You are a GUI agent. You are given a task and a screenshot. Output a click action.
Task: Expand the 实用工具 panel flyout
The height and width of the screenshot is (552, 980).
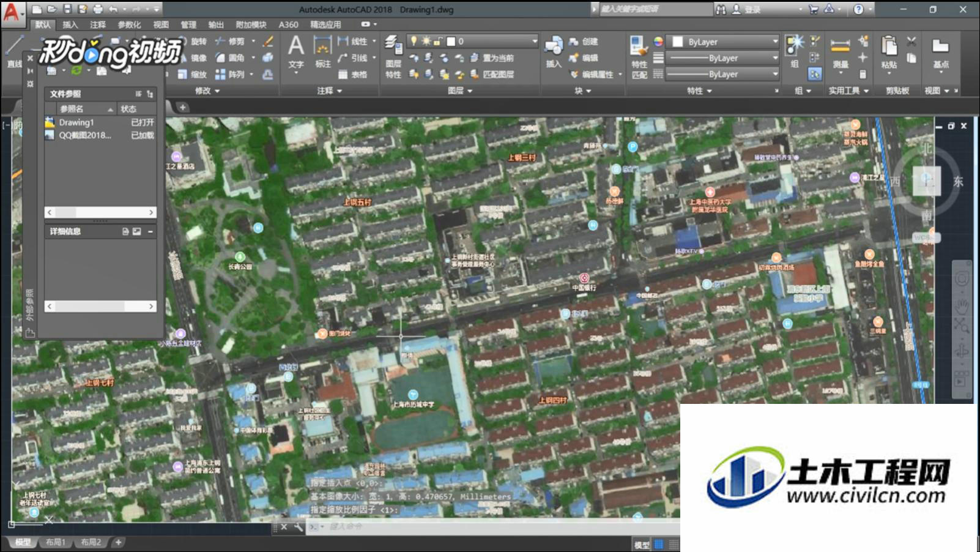click(848, 91)
